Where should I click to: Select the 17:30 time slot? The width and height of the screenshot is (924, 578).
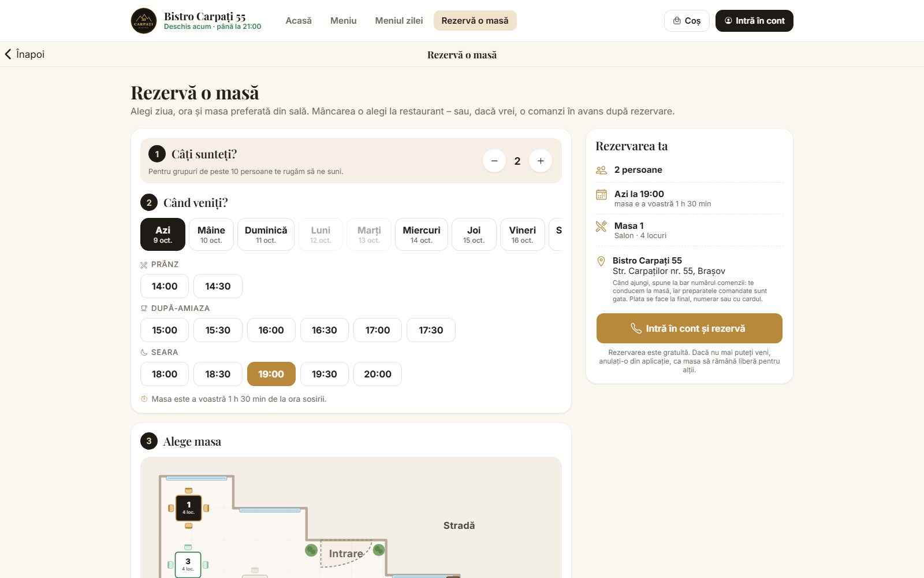point(431,330)
